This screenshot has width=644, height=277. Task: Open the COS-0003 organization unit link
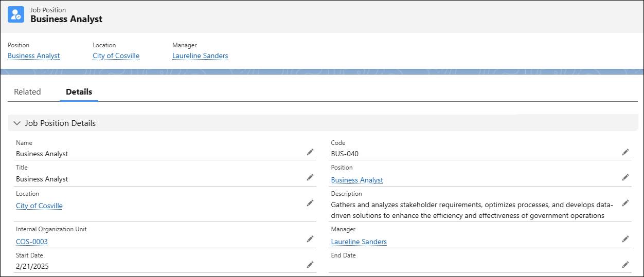(x=32, y=242)
